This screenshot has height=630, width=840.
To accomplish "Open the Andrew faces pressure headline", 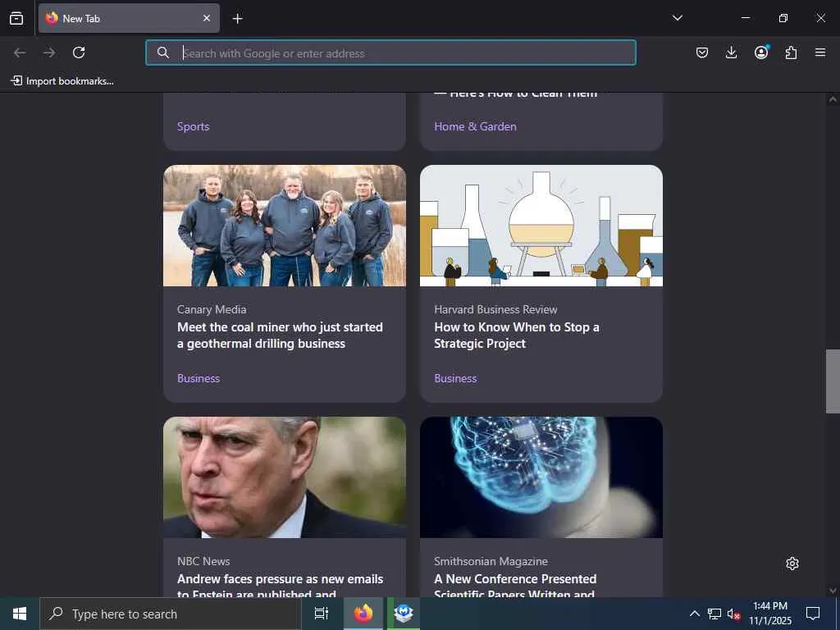I will 280,584.
